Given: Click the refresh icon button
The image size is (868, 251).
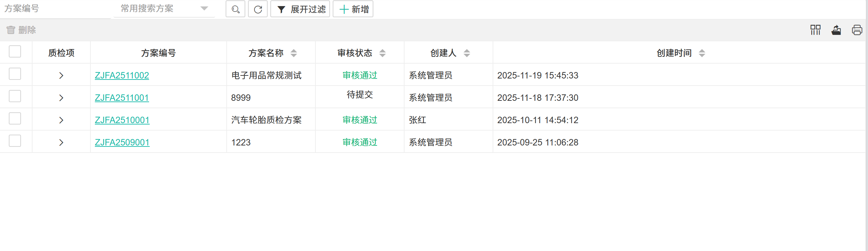Looking at the screenshot, I should 258,9.
